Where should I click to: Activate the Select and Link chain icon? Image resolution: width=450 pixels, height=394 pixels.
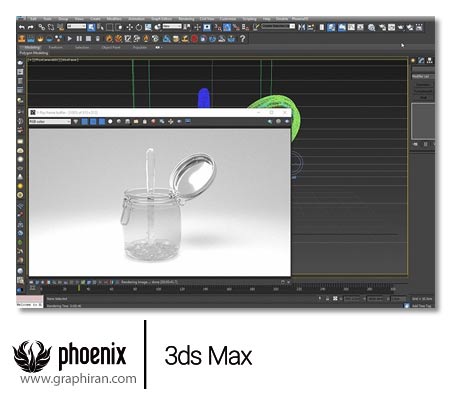click(x=41, y=27)
